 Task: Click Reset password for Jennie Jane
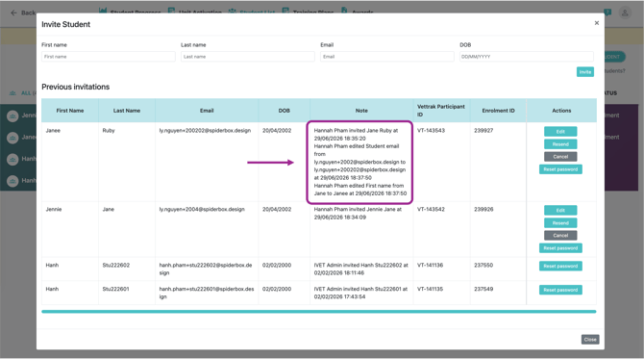(560, 248)
